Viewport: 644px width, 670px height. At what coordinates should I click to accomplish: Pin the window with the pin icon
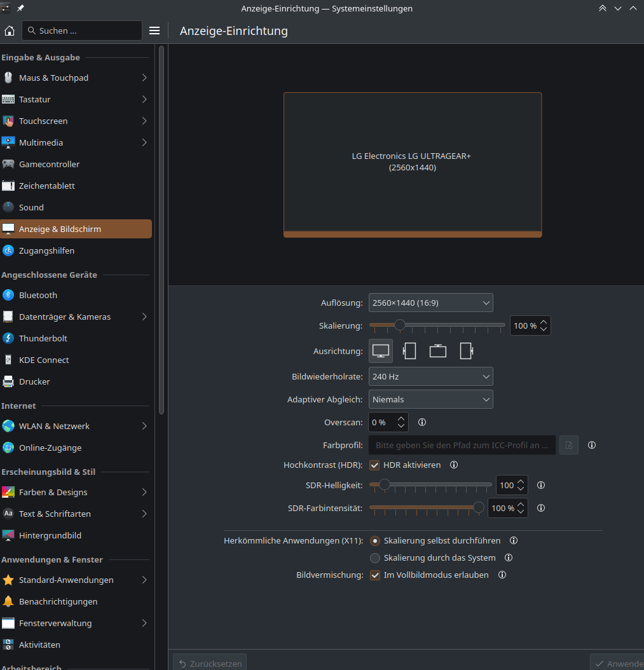click(x=20, y=8)
